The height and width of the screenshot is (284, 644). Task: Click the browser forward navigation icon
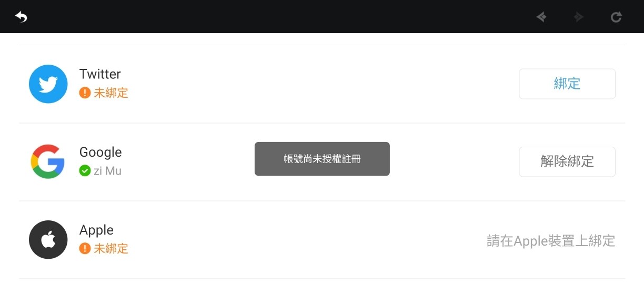click(579, 17)
